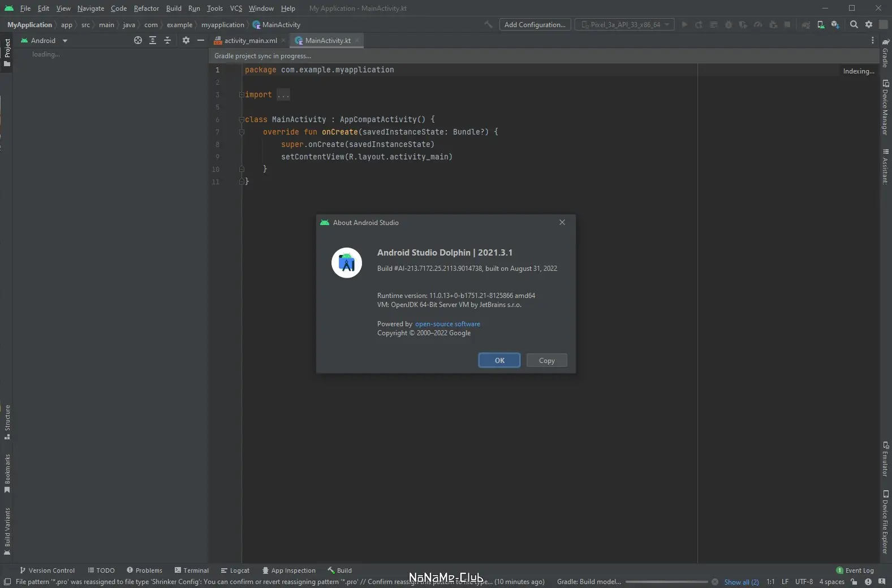Open the editor tabs more-options menu

click(873, 40)
